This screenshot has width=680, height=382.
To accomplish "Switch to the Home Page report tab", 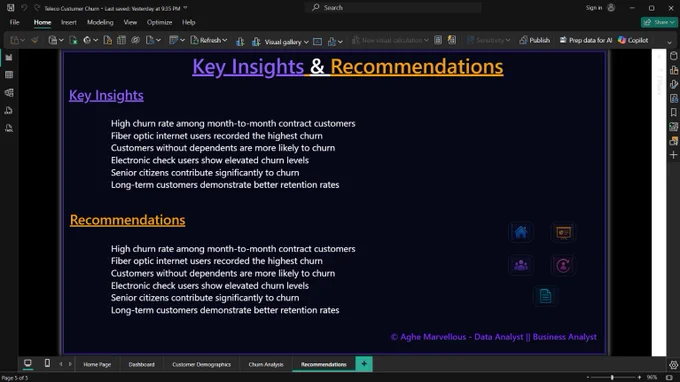I will coord(97,364).
